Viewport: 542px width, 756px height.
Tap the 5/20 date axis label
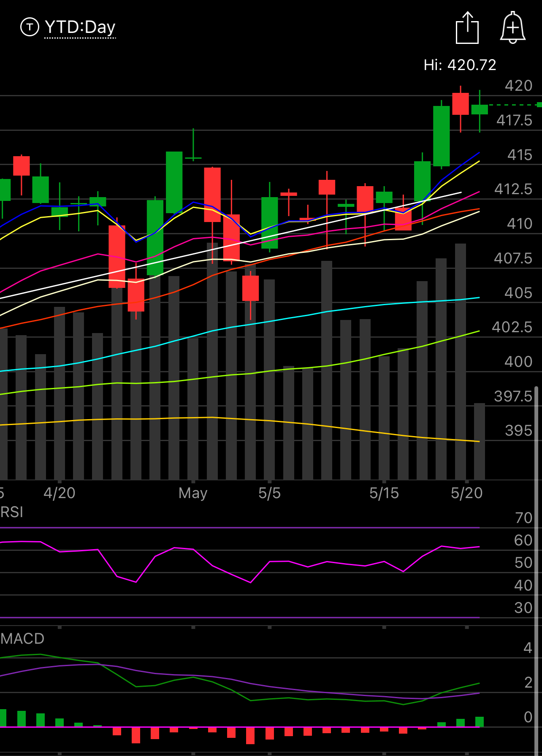click(x=466, y=493)
